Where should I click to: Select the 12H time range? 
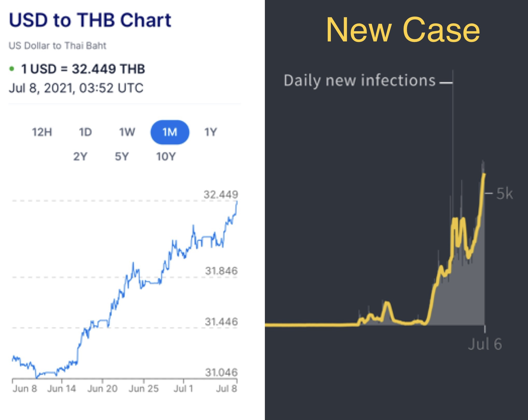pyautogui.click(x=42, y=132)
